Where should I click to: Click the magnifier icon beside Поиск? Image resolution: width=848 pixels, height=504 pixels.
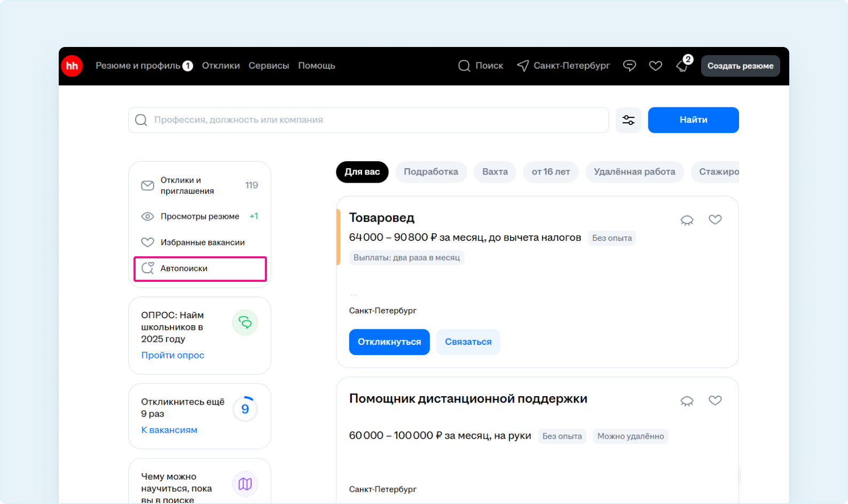464,66
